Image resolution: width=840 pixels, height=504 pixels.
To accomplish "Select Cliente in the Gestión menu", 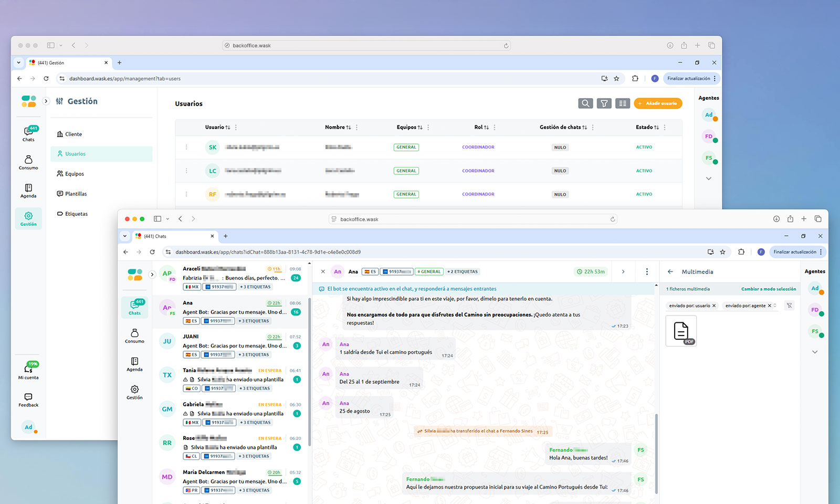I will pos(102,134).
